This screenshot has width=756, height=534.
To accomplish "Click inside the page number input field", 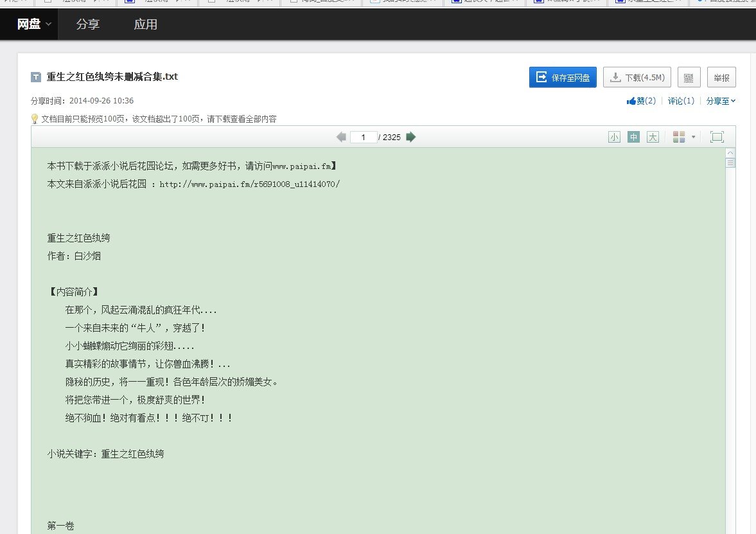I will click(x=362, y=136).
